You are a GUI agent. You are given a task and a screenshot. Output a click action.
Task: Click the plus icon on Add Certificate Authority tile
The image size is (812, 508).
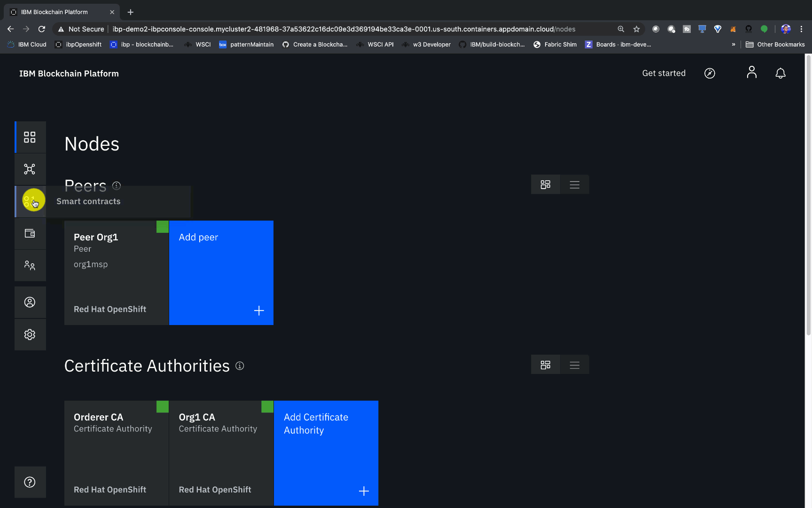pos(364,491)
